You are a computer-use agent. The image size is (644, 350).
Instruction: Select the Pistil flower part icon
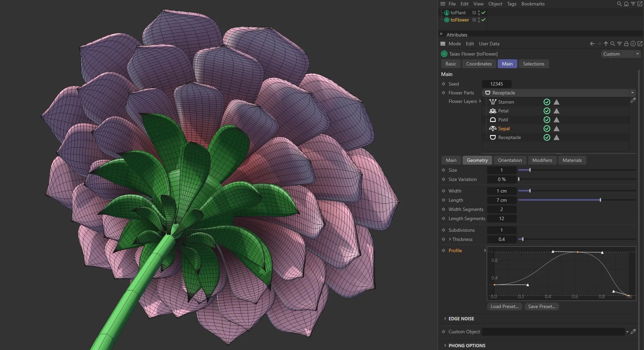tap(493, 120)
